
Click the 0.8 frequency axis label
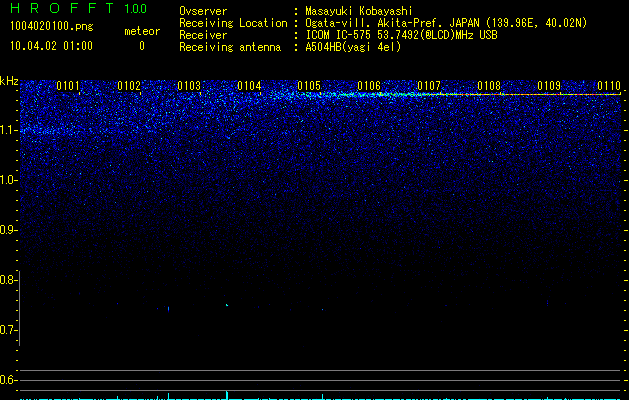pyautogui.click(x=7, y=280)
